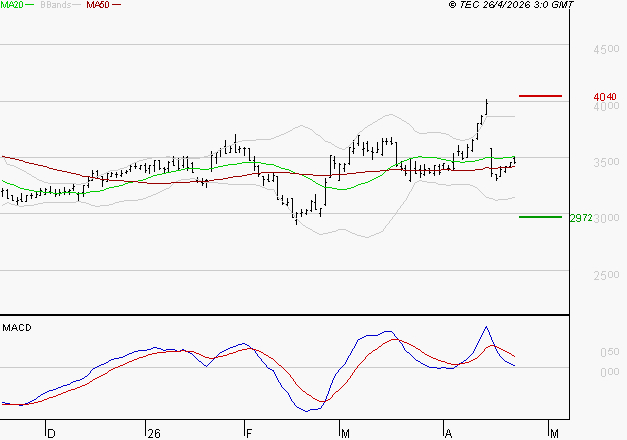
Task: Click the 2500 price axis label
Action: point(606,275)
